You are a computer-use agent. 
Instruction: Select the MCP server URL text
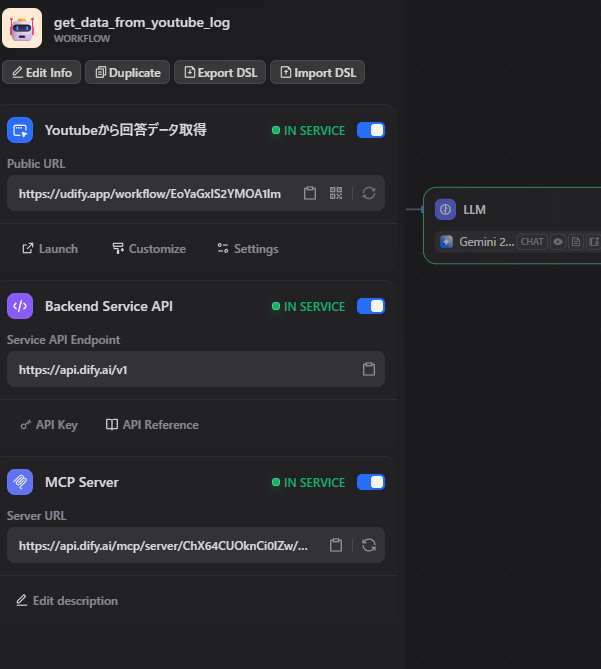[163, 546]
